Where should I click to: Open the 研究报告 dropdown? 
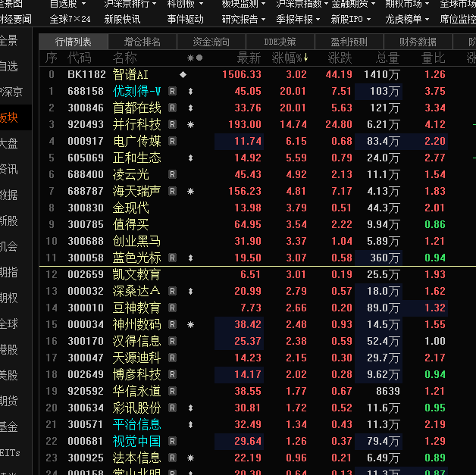pos(244,20)
